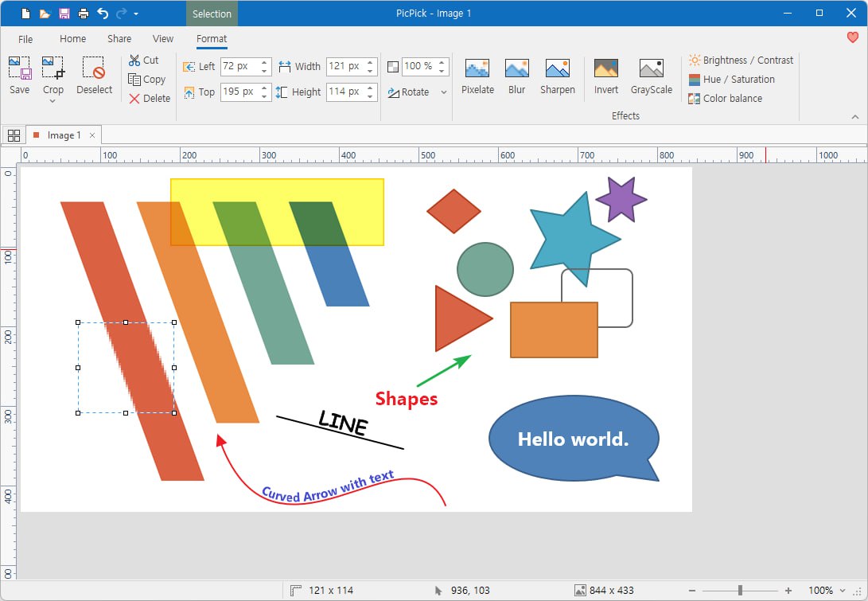Switch to the Home tab
868x601 pixels.
pyautogui.click(x=72, y=38)
